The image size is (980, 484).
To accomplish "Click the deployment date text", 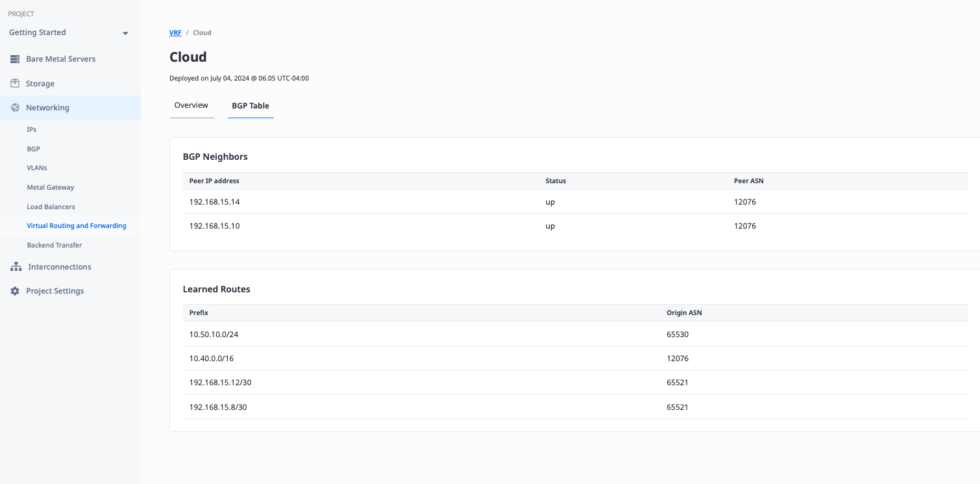I will click(x=239, y=78).
